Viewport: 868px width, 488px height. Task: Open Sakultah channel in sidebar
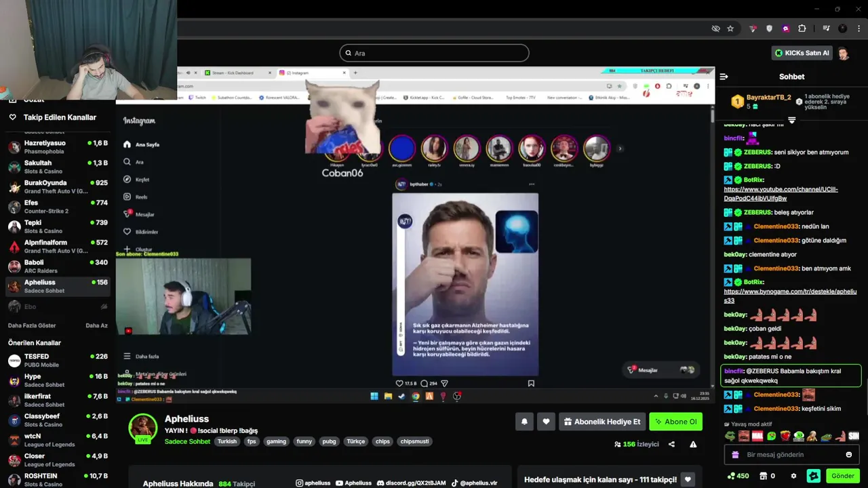point(58,167)
